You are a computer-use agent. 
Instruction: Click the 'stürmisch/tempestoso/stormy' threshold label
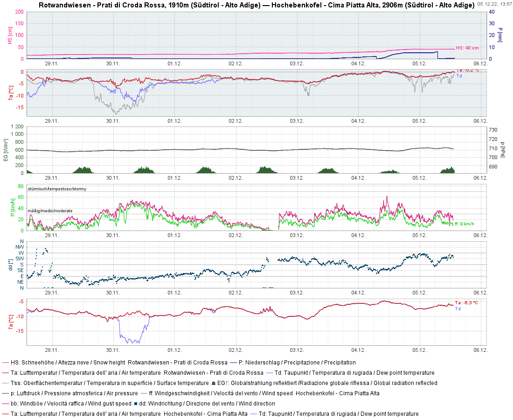(x=57, y=189)
